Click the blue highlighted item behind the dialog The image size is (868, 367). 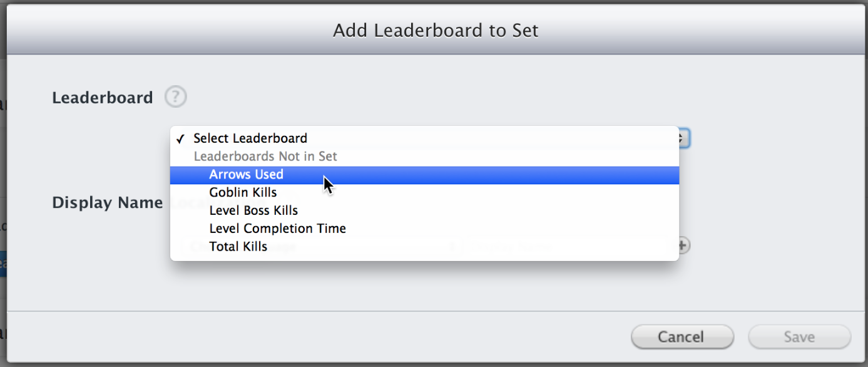(3, 264)
